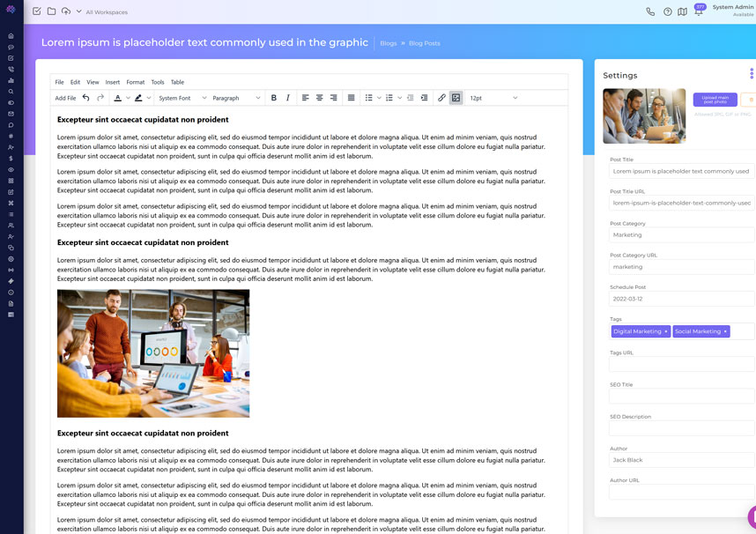Justify the paragraph text
The width and height of the screenshot is (756, 534).
pyautogui.click(x=351, y=98)
